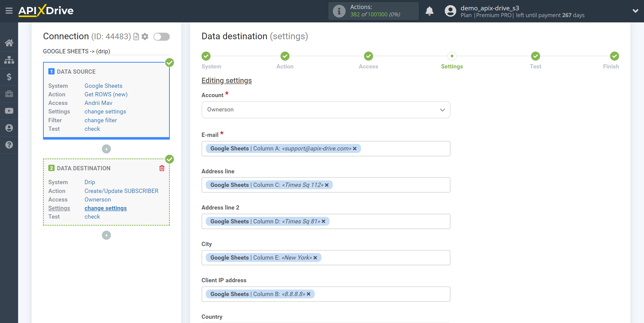Open Create/Update SUBSCRIBER action link
644x323 pixels.
(122, 191)
